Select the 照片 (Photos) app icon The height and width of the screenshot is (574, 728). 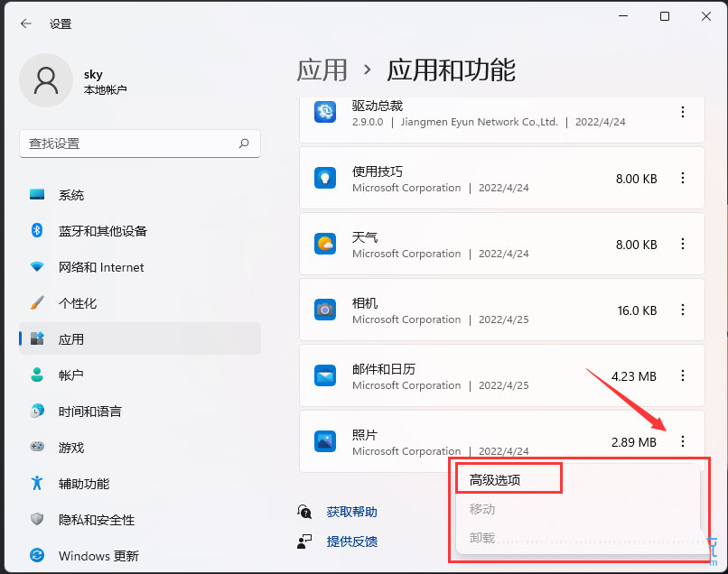[x=325, y=442]
